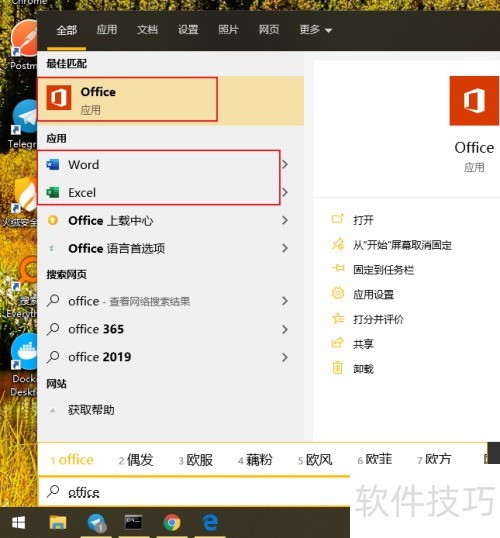Click the 应用设置 gear icon
The image size is (500, 538).
(x=338, y=293)
